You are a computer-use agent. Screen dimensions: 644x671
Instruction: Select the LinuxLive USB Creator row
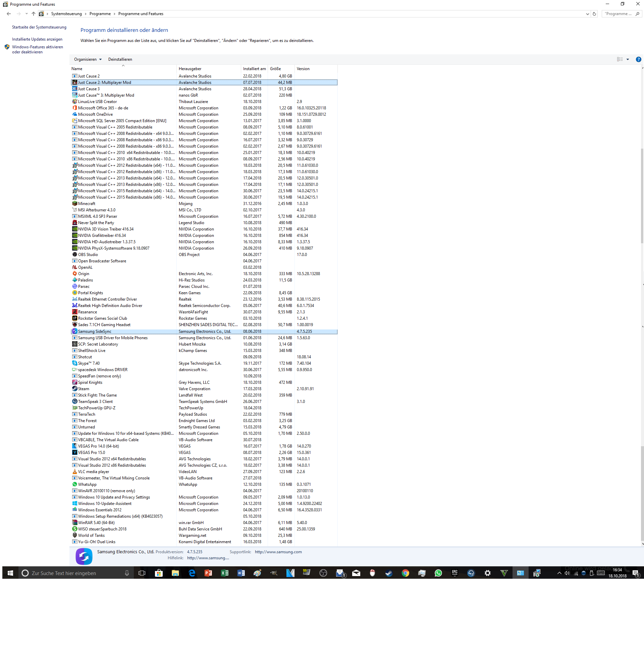pyautogui.click(x=204, y=102)
